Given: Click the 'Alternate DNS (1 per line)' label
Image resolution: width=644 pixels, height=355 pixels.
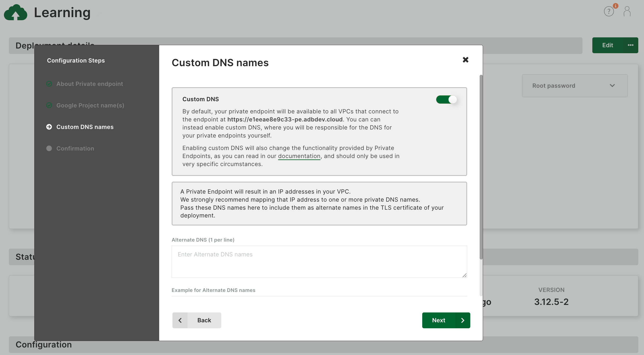Looking at the screenshot, I should point(203,240).
